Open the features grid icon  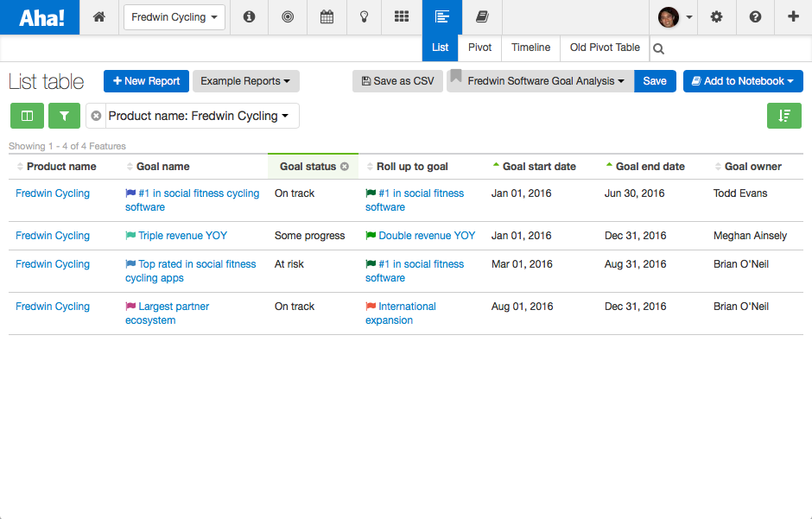[402, 17]
